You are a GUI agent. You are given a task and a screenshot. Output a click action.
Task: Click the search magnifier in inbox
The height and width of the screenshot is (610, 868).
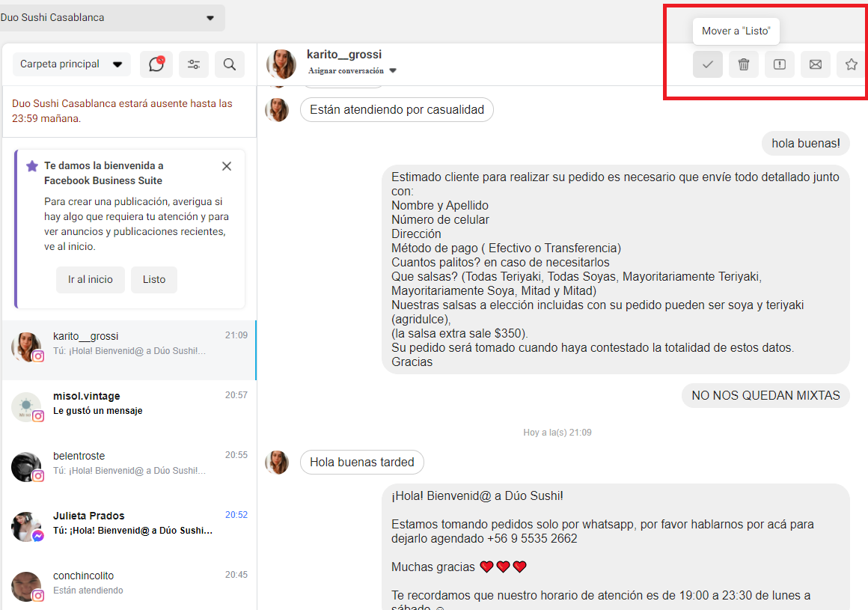pos(230,64)
